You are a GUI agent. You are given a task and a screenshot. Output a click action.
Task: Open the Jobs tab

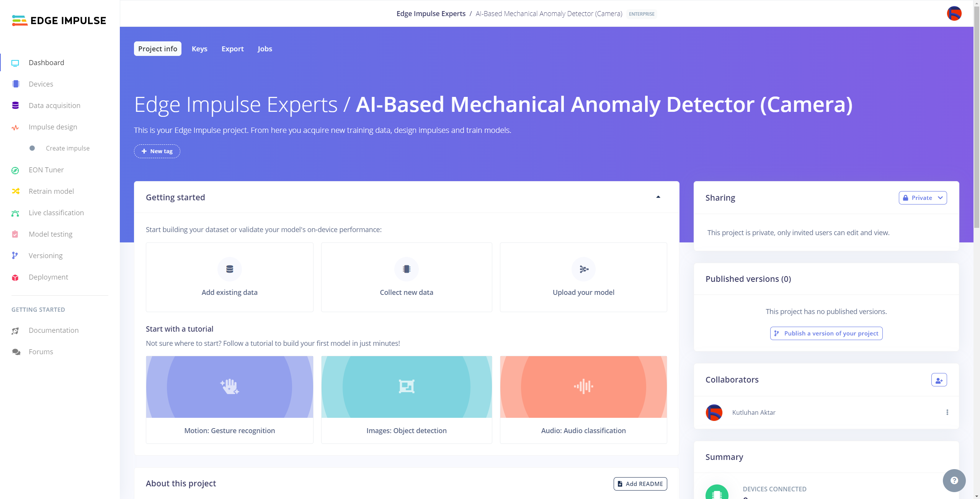pyautogui.click(x=265, y=49)
